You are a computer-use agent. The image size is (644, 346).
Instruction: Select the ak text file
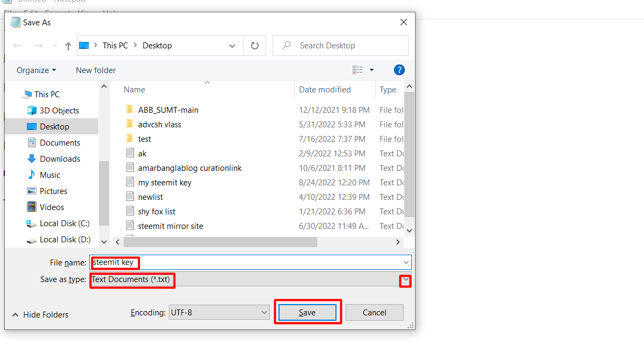(x=142, y=154)
